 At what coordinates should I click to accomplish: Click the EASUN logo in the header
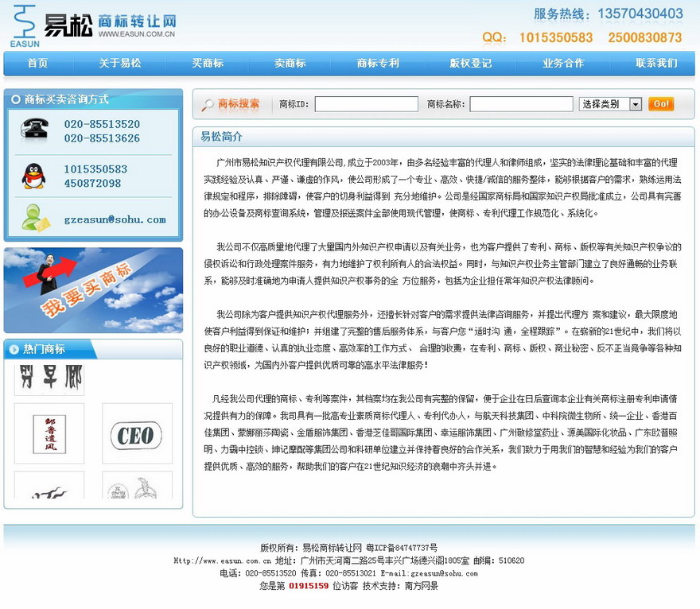[x=25, y=26]
